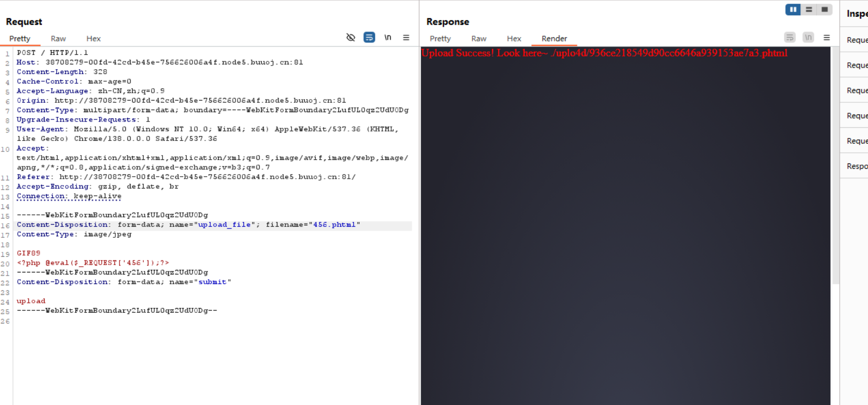Select the top-bottom split layout icon
The image size is (868, 405).
click(x=809, y=9)
